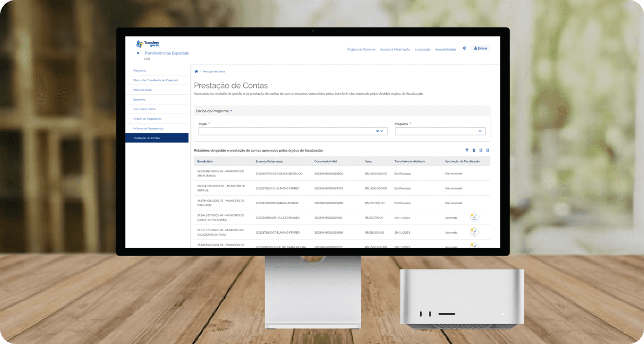This screenshot has width=644, height=344.
Task: Click 202341320009-TABATA AMARAL emenda cell
Action: click(x=277, y=203)
